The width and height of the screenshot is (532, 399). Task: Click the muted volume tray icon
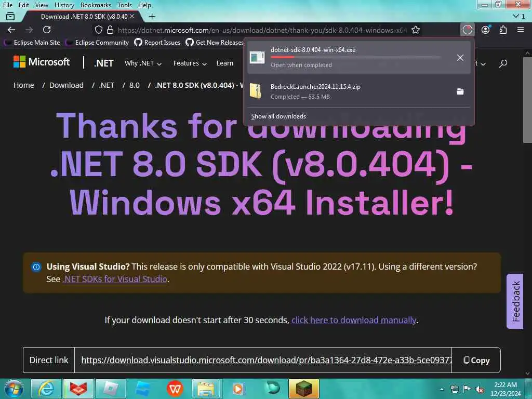(x=480, y=389)
